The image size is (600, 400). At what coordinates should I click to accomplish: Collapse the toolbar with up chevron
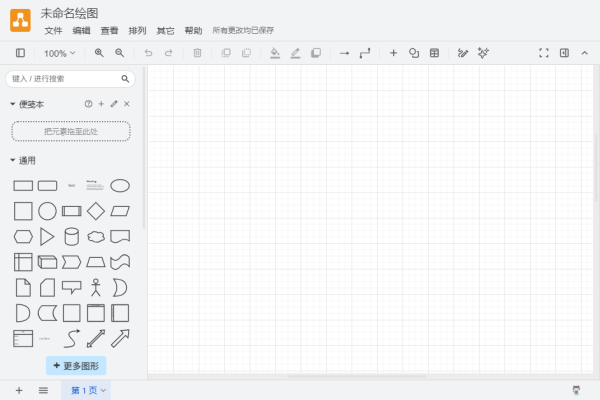point(584,53)
